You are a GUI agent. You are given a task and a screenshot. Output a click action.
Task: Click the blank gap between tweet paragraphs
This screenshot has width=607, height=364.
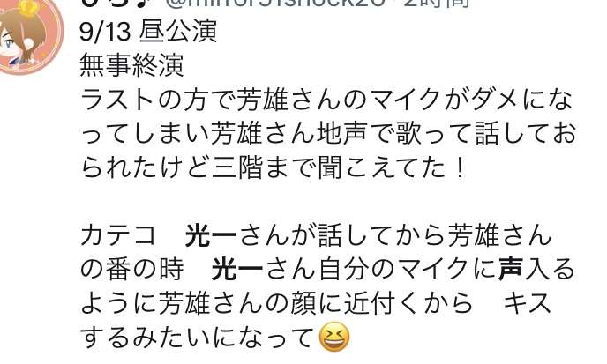pos(327,202)
